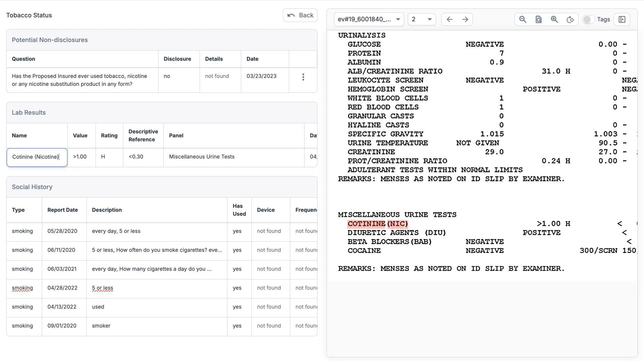The height and width of the screenshot is (361, 644).
Task: Click the DIURETIC AGENTS (DIU) line in the document
Action: pyautogui.click(x=396, y=233)
